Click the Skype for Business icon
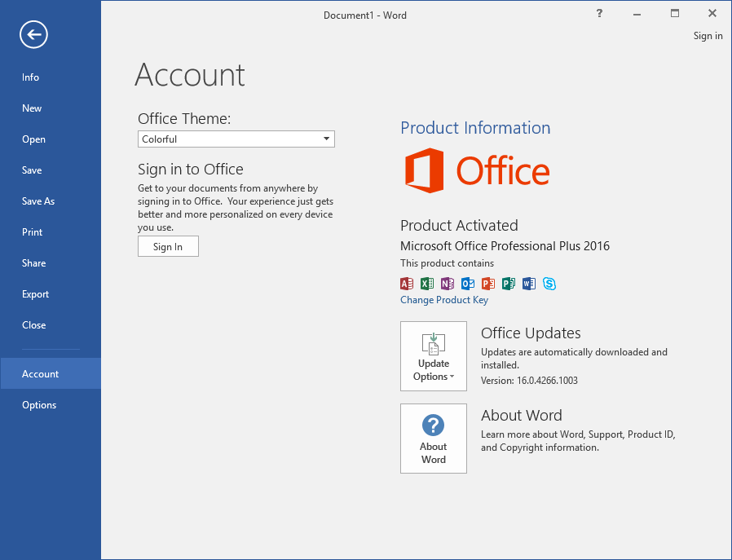The width and height of the screenshot is (732, 560). click(549, 284)
